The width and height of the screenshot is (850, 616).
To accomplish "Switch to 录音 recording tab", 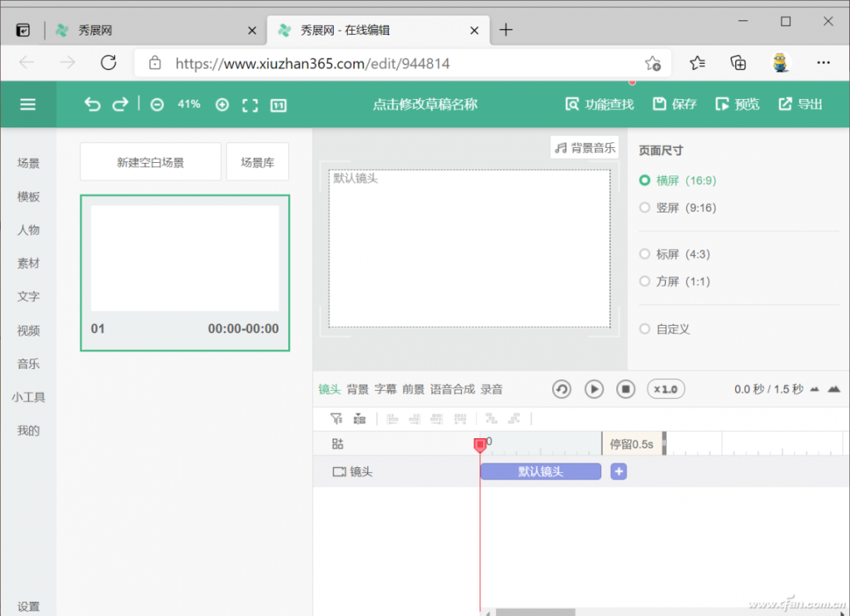I will pos(492,389).
